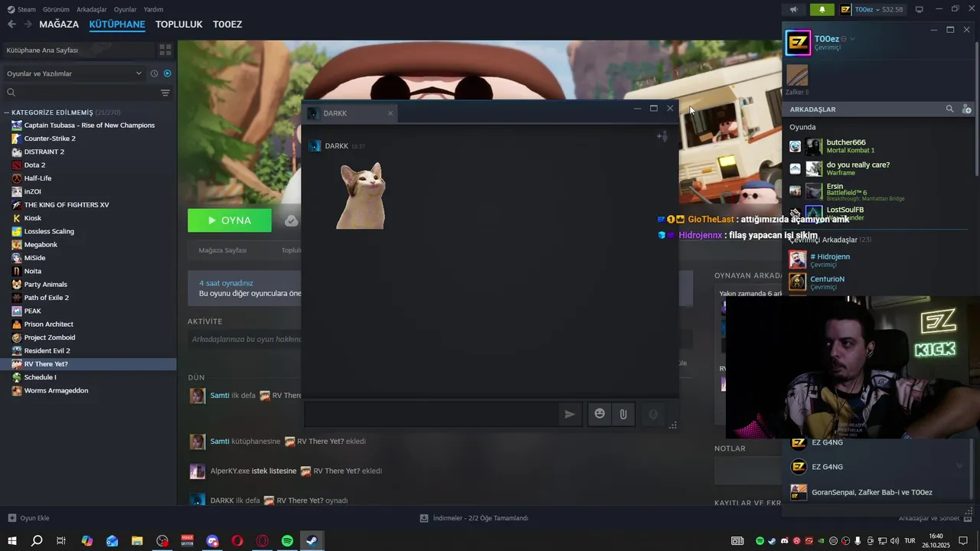The height and width of the screenshot is (551, 980).
Task: Click the recent activity clock filter icon
Action: pyautogui.click(x=155, y=73)
